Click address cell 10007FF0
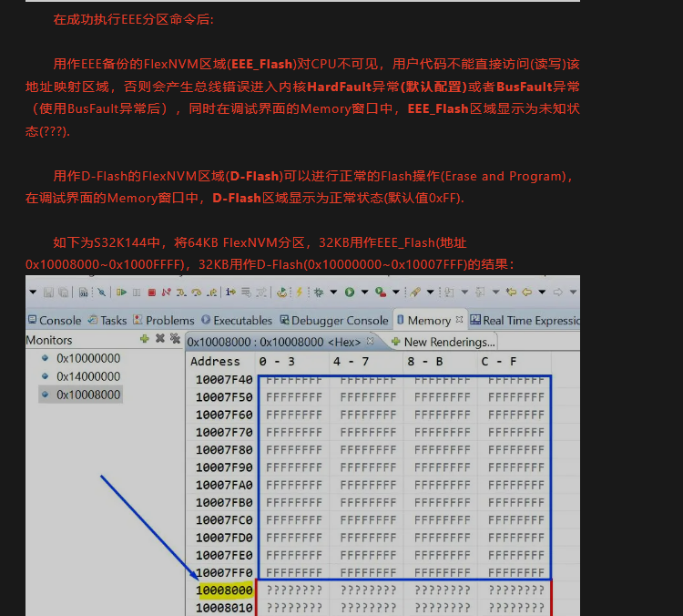Viewport: 683px width, 616px height. 224,572
